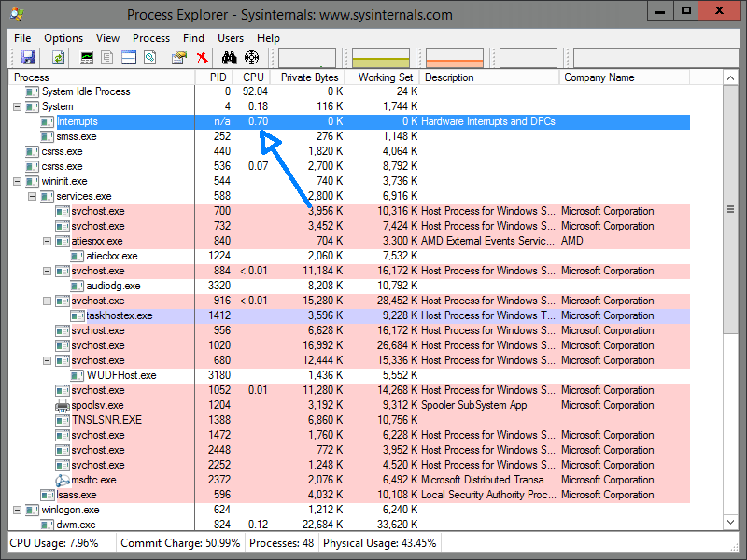Click the red X Kill Process icon
Viewport: 747px width, 560px height.
coord(201,58)
